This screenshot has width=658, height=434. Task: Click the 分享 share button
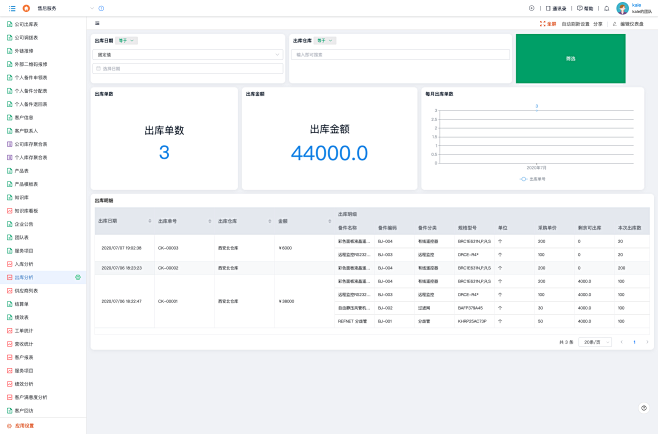point(598,22)
